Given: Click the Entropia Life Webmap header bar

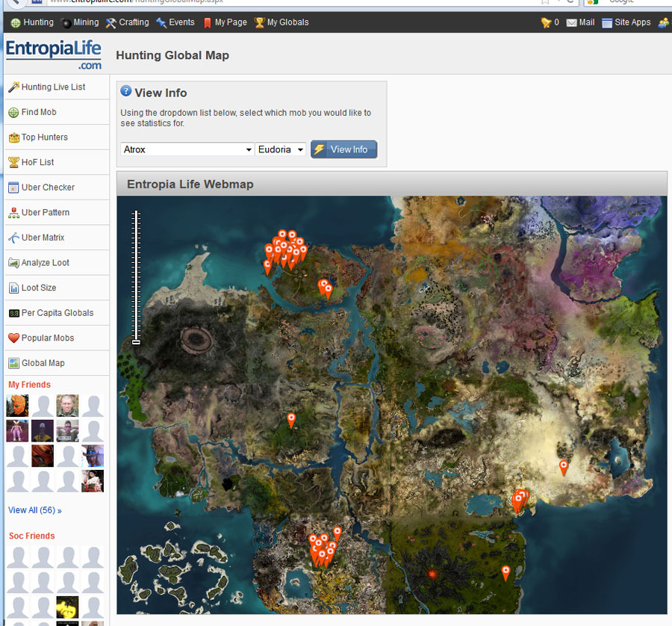Looking at the screenshot, I should [x=392, y=184].
